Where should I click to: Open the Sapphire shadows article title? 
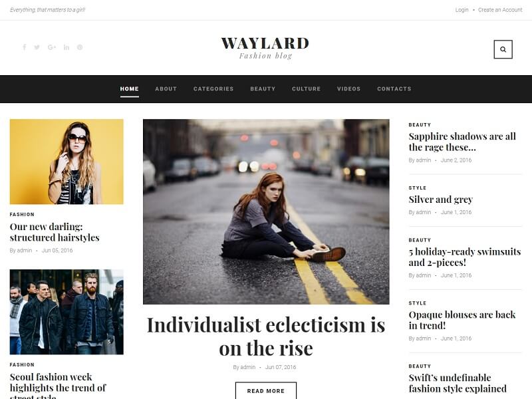(x=462, y=142)
